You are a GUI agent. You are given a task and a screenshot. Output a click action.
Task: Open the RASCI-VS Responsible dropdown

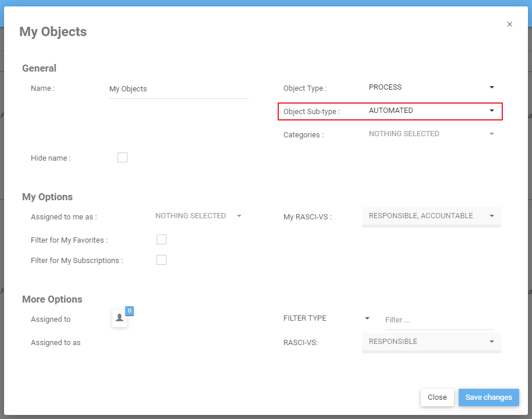tap(431, 342)
